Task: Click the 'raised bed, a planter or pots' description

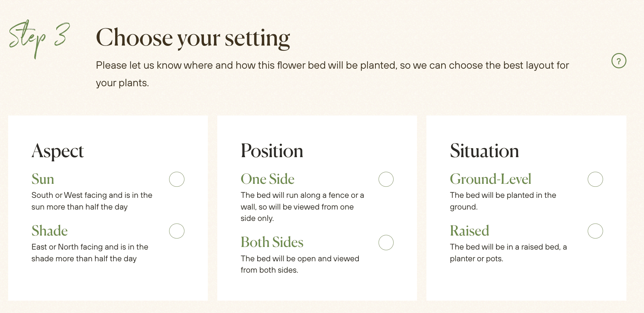Action: [508, 252]
